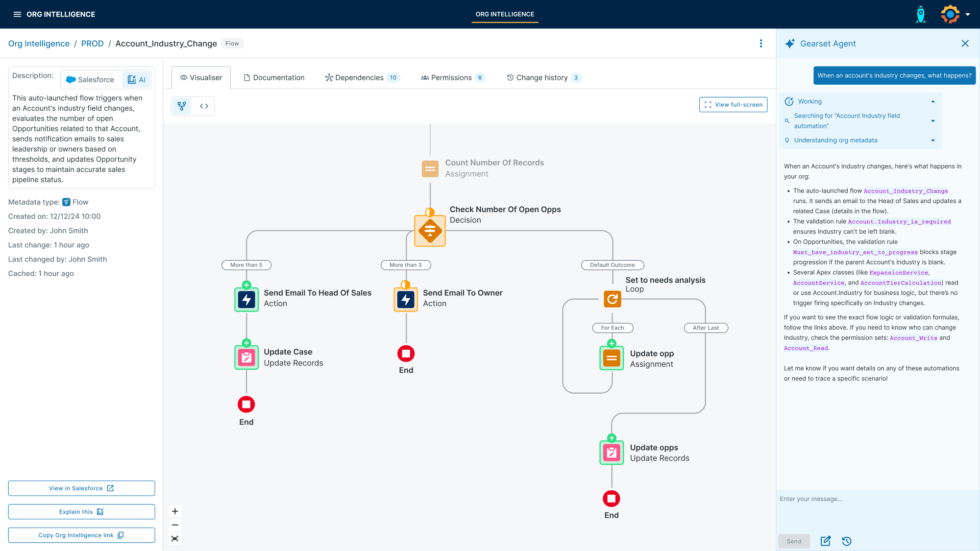Switch description to AI version
Viewport: 980px width, 551px height.
tap(137, 80)
